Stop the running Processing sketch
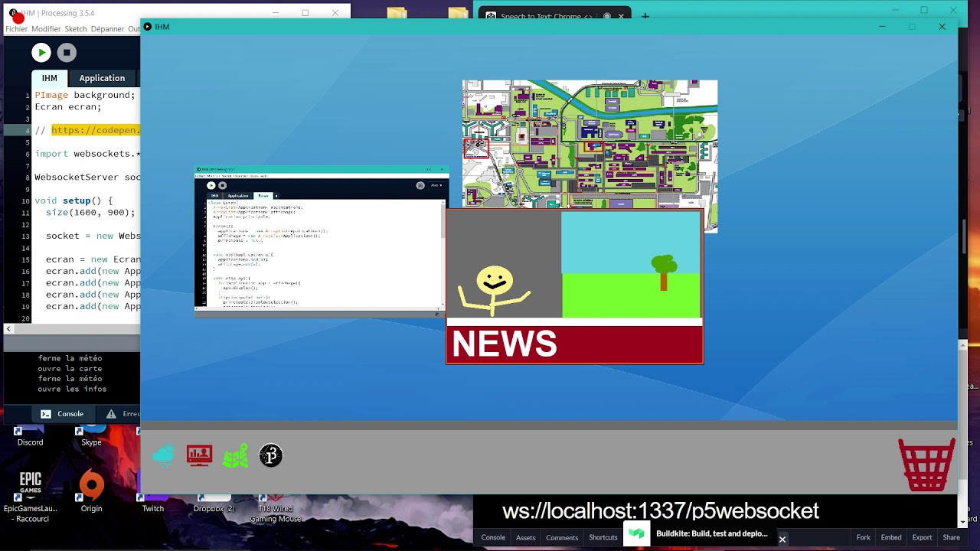980x551 pixels. coord(67,52)
